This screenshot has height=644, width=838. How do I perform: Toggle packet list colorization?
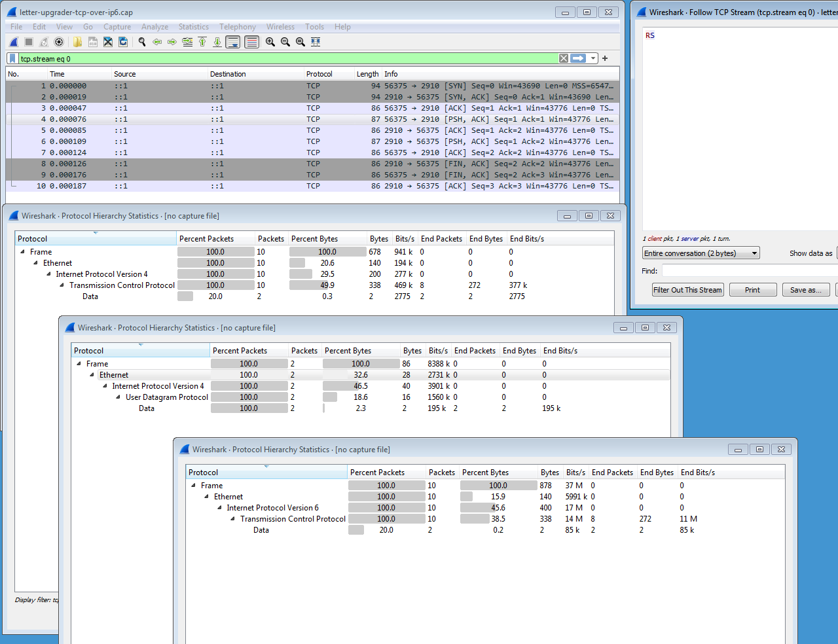tap(251, 42)
